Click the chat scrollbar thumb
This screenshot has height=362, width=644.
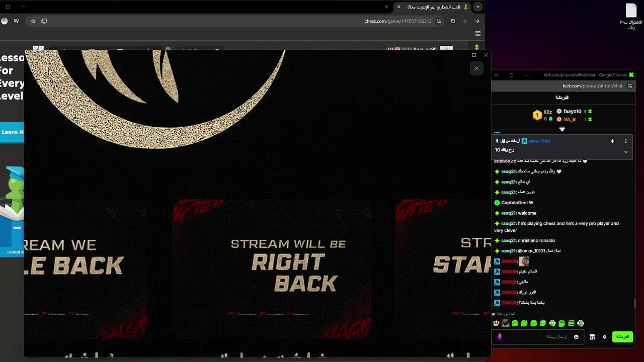pos(635,303)
